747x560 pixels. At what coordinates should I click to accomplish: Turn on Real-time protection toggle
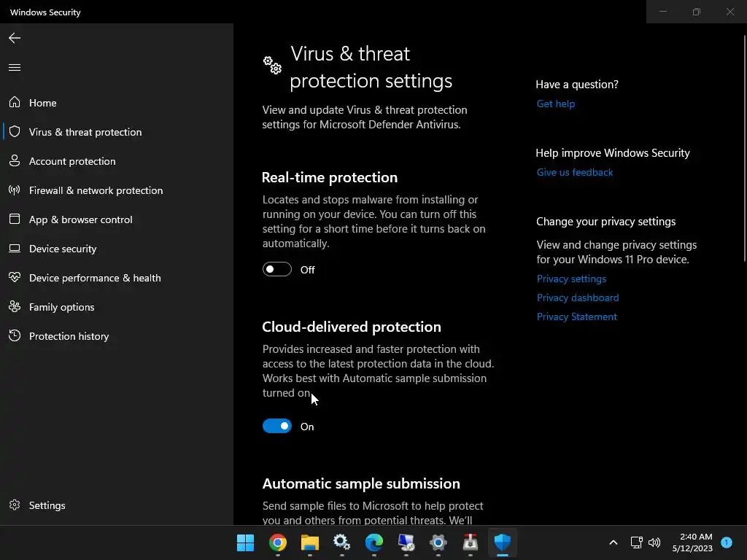276,270
